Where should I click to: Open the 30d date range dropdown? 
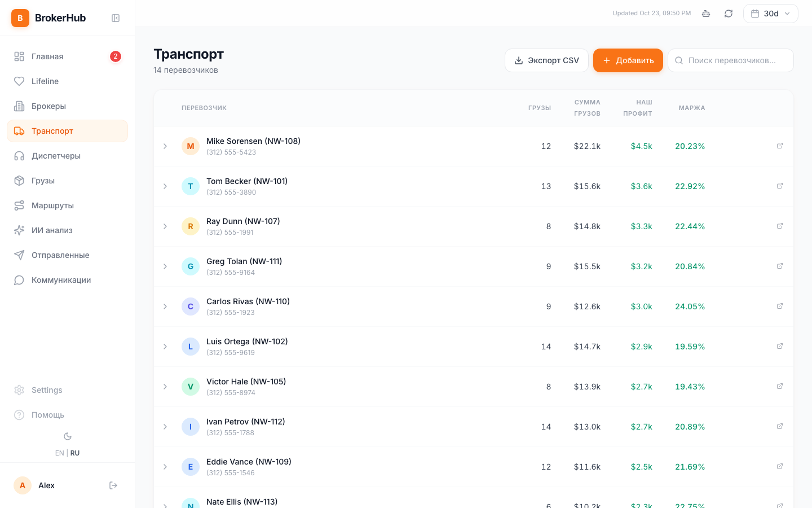click(770, 14)
